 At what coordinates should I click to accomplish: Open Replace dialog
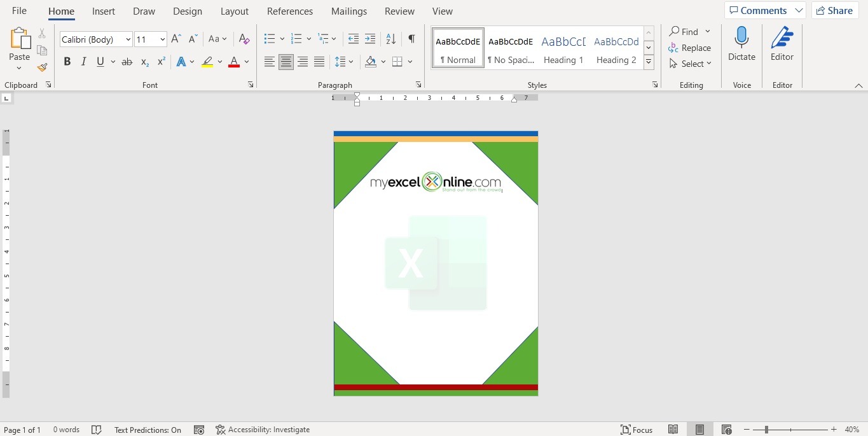tap(690, 48)
